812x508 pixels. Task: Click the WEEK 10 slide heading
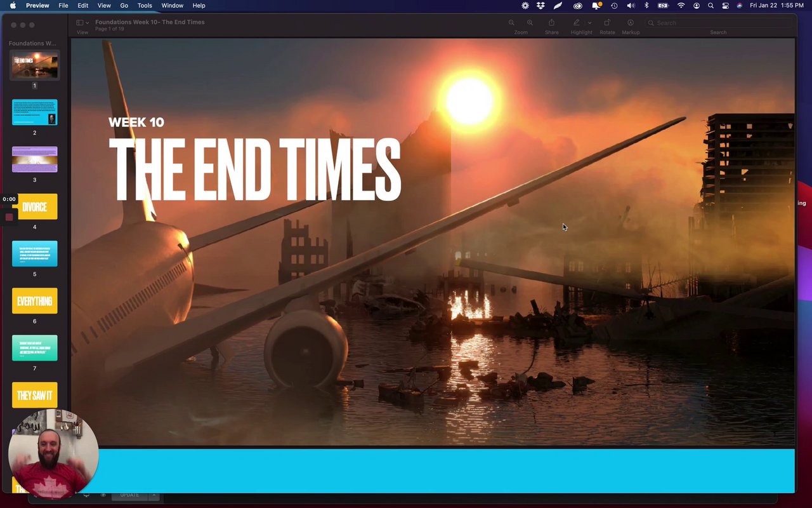(x=136, y=123)
